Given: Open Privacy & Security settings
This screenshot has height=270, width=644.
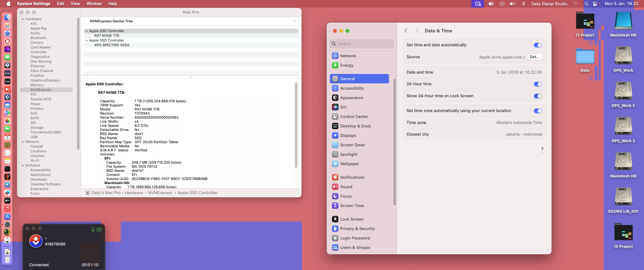Looking at the screenshot, I should click(359, 228).
